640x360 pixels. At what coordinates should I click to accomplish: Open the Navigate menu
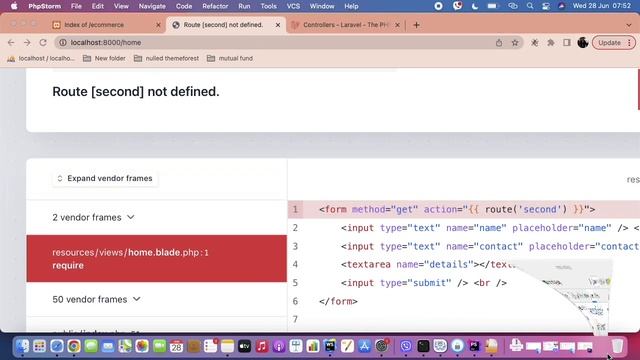152,6
